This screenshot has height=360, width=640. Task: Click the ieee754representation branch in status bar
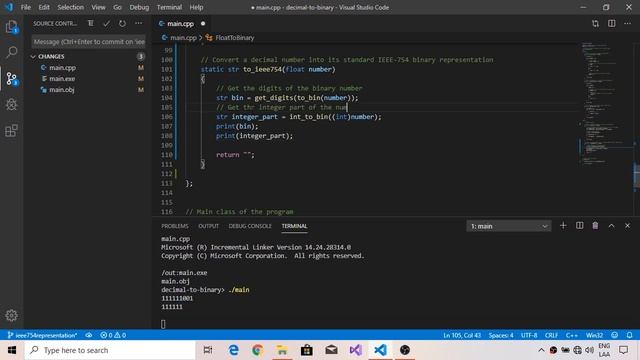(42, 335)
